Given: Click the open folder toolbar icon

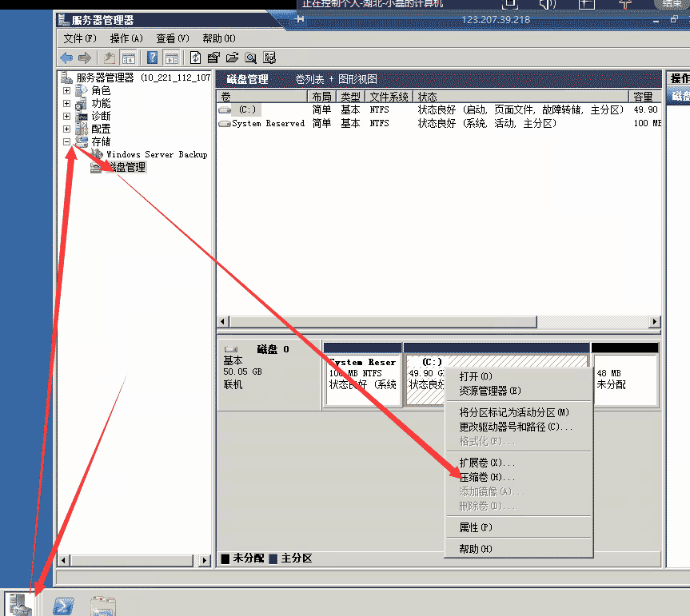Looking at the screenshot, I should (x=232, y=58).
